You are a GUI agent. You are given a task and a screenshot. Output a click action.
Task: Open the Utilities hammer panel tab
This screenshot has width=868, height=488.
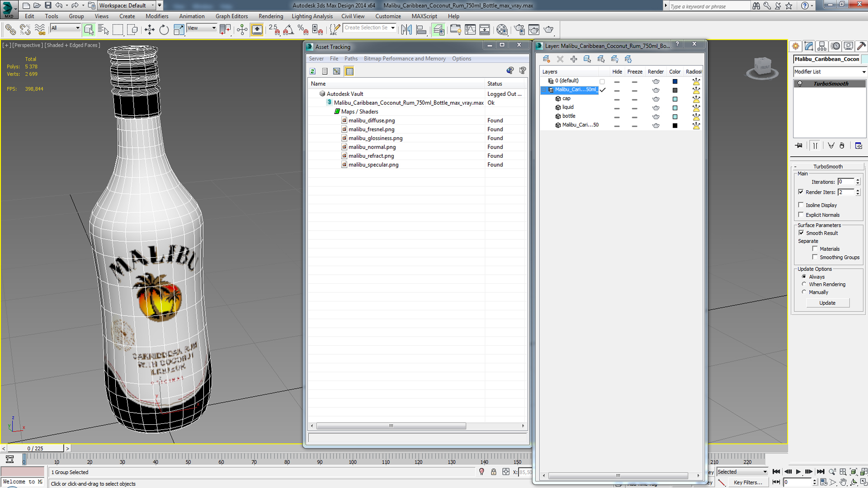(861, 46)
